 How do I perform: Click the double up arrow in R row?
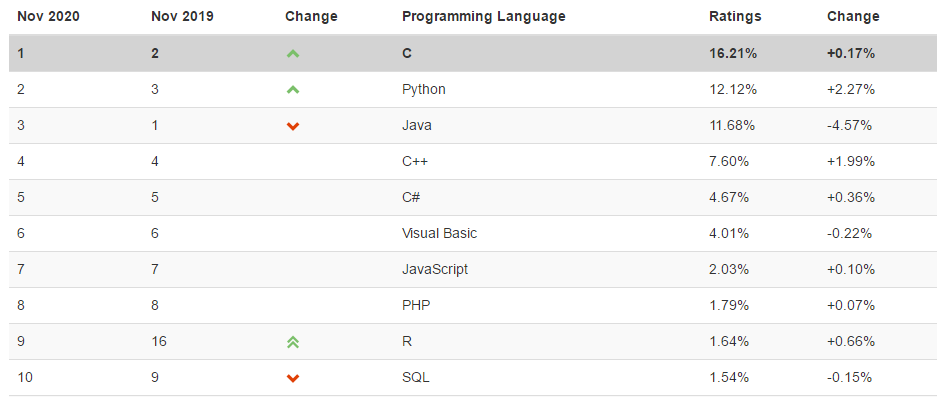tap(293, 342)
